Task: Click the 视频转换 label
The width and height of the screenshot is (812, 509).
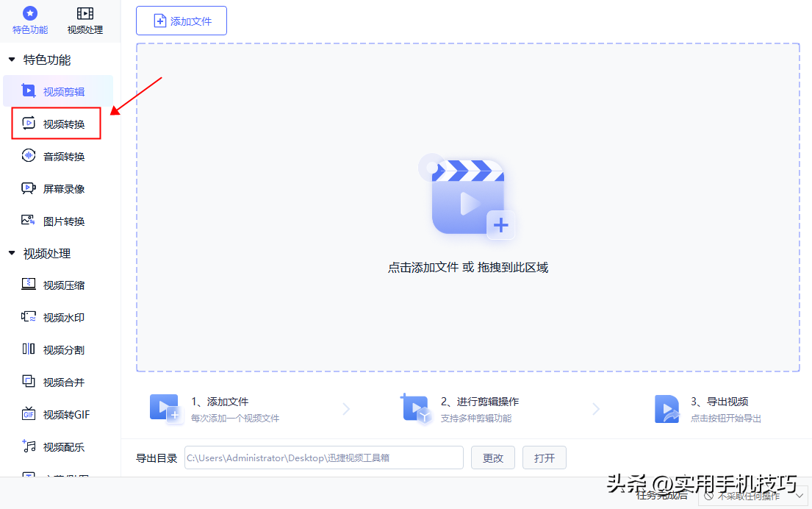Action: (x=64, y=124)
